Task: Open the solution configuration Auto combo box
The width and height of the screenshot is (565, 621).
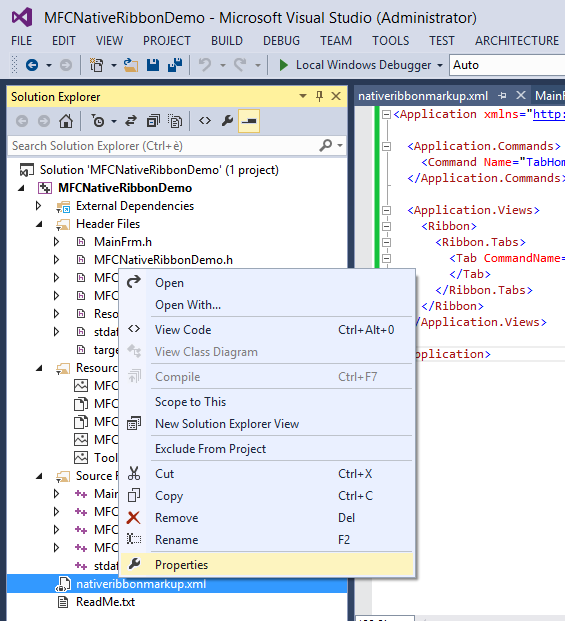Action: [507, 65]
